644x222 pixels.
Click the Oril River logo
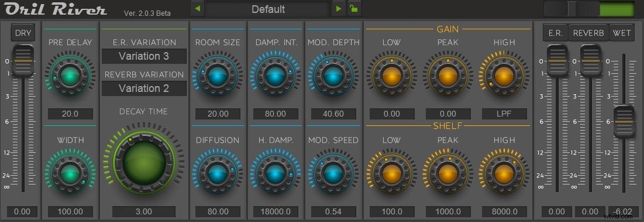tap(56, 9)
